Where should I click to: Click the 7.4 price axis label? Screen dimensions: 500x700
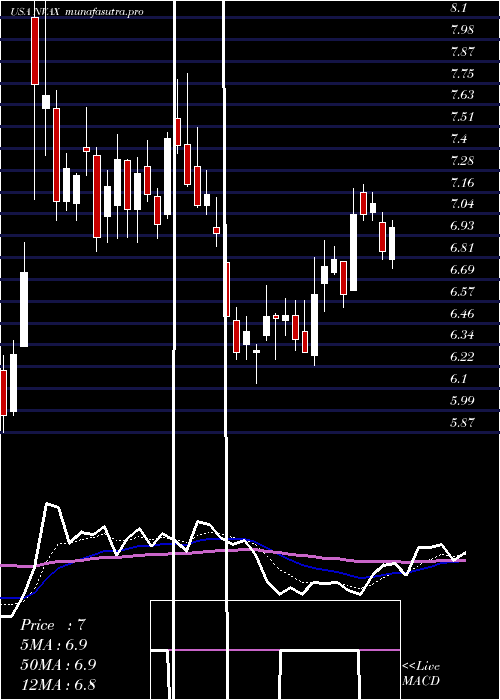pos(459,139)
